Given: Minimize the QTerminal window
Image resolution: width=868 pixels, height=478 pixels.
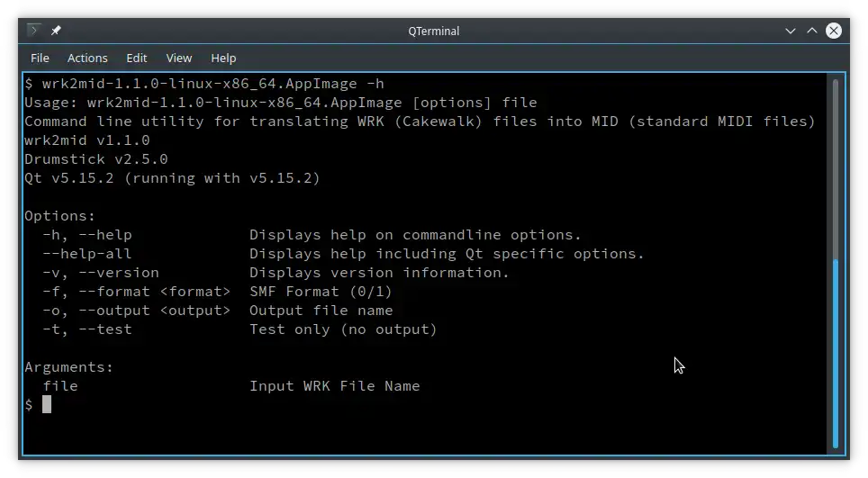Looking at the screenshot, I should click(790, 31).
